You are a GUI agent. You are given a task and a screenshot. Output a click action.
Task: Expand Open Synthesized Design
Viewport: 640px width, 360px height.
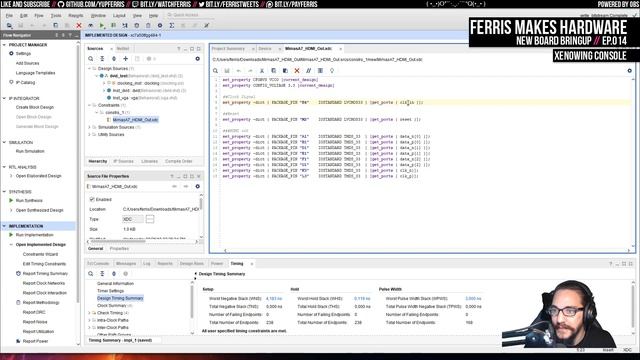click(x=11, y=210)
